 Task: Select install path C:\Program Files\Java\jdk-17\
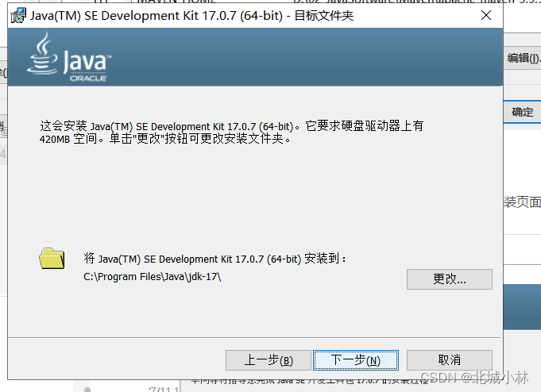click(x=153, y=277)
